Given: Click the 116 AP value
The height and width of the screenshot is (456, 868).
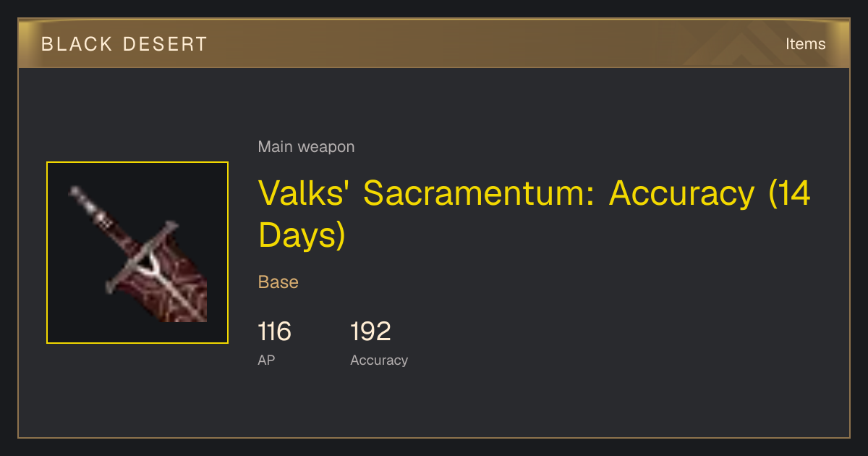Looking at the screenshot, I should (275, 332).
